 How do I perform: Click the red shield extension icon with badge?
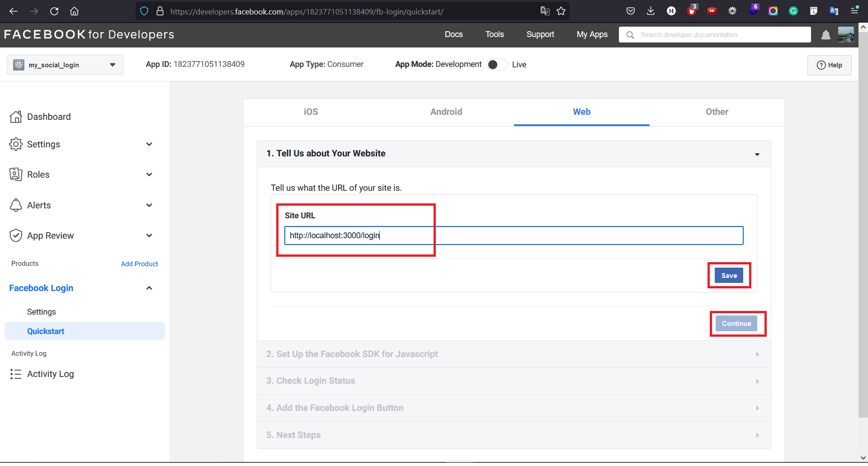pos(692,10)
